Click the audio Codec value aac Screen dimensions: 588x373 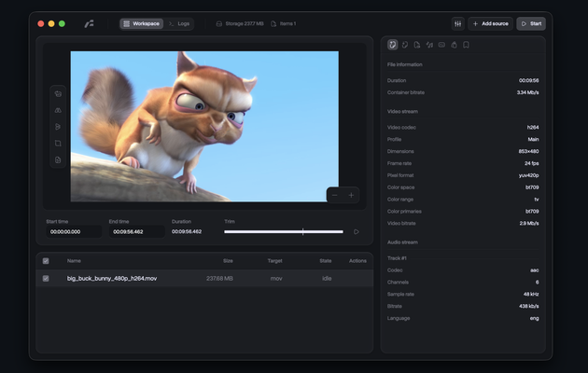pos(535,270)
